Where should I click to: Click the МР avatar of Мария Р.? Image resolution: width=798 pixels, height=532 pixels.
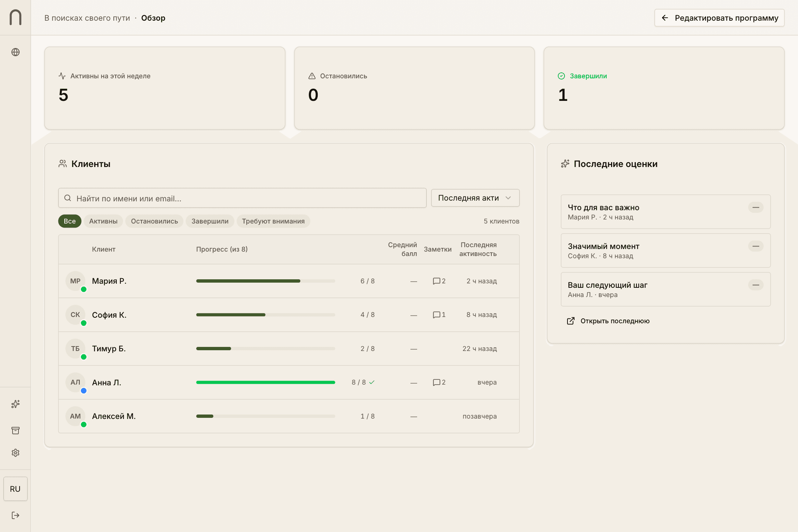click(x=75, y=281)
